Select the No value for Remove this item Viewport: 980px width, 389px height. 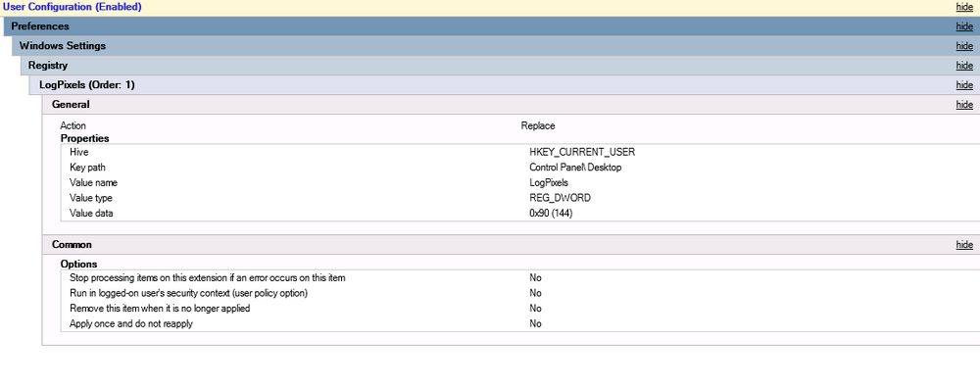click(x=535, y=309)
